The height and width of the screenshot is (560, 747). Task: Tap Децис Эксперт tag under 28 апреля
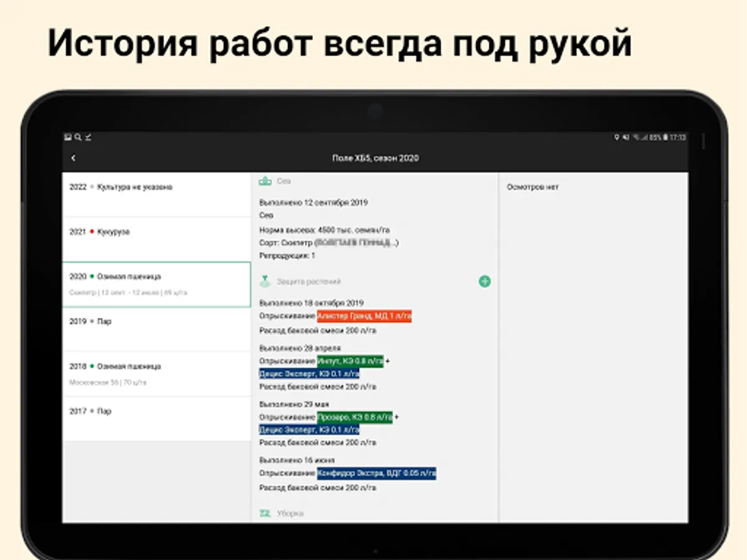click(x=309, y=373)
